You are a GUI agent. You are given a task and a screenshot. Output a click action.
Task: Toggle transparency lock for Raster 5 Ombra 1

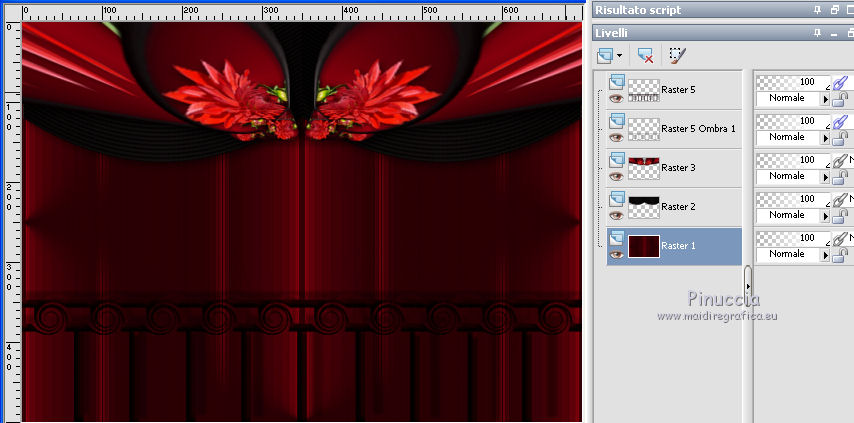[x=840, y=138]
